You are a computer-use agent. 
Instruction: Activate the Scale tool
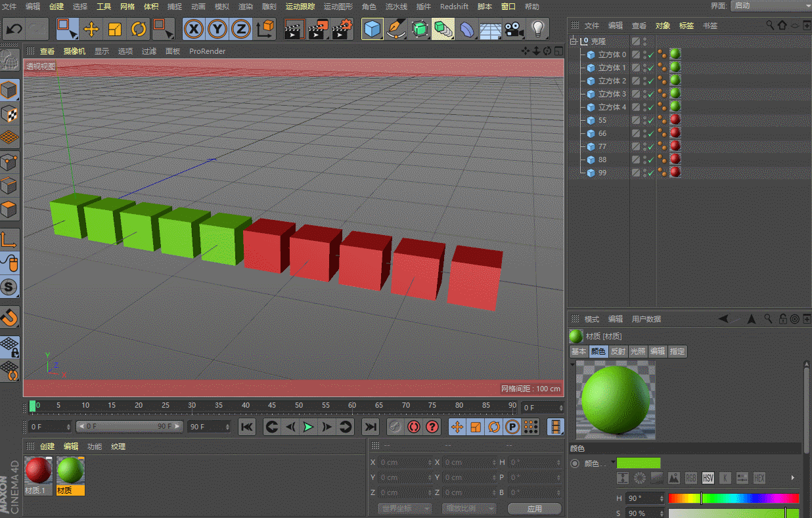click(x=115, y=29)
